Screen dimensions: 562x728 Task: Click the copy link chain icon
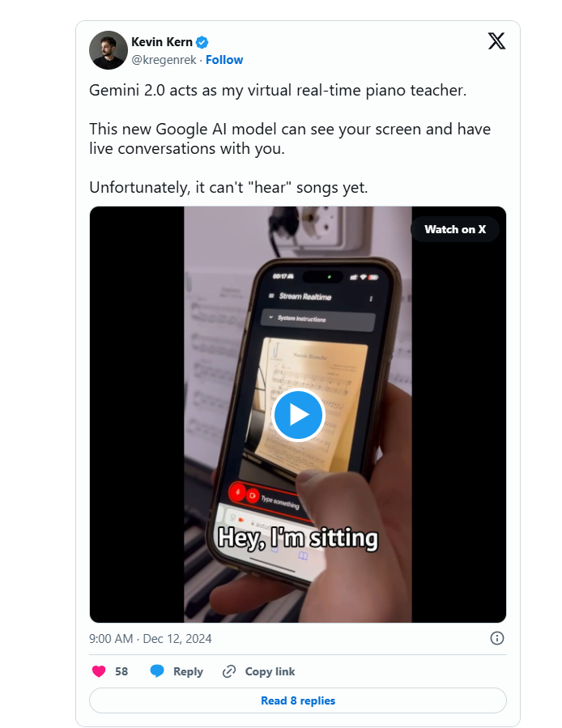coord(229,671)
